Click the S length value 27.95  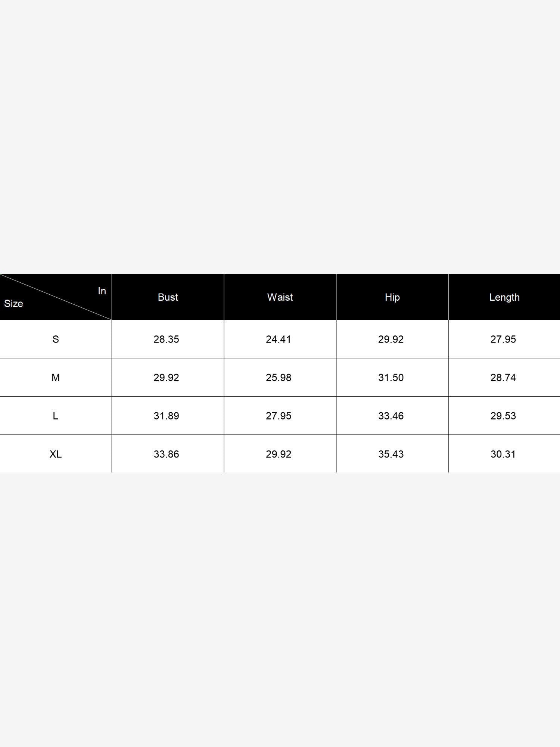503,339
